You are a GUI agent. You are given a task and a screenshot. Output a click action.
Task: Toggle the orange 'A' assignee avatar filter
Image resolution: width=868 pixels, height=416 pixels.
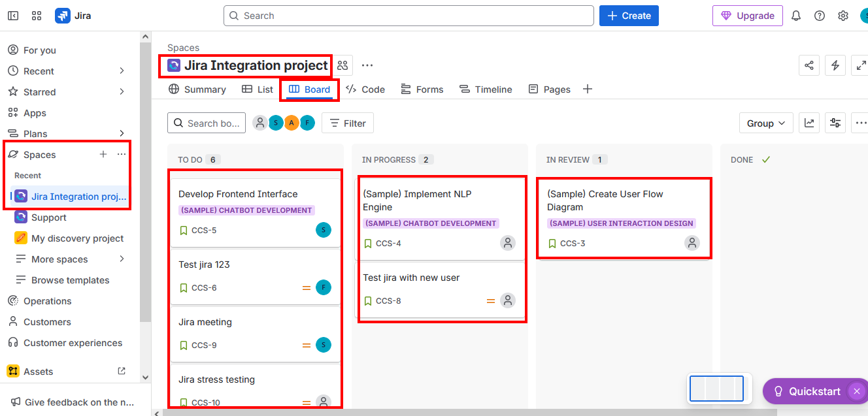point(292,123)
